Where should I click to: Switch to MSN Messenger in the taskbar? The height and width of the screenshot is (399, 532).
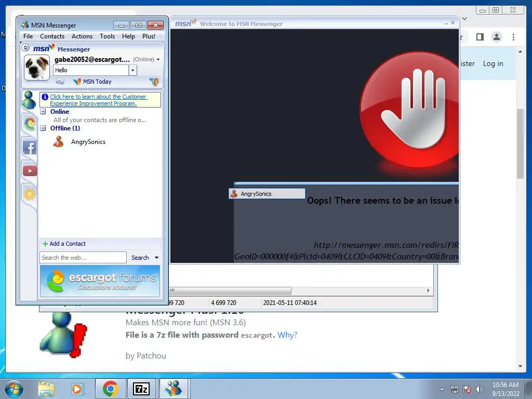tap(174, 389)
